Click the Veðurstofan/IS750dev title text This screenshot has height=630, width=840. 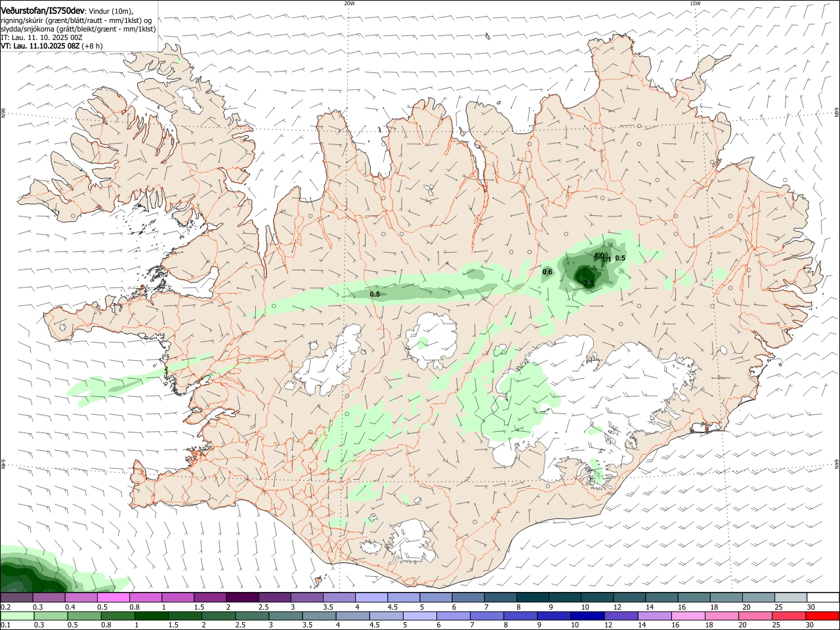[x=43, y=10]
